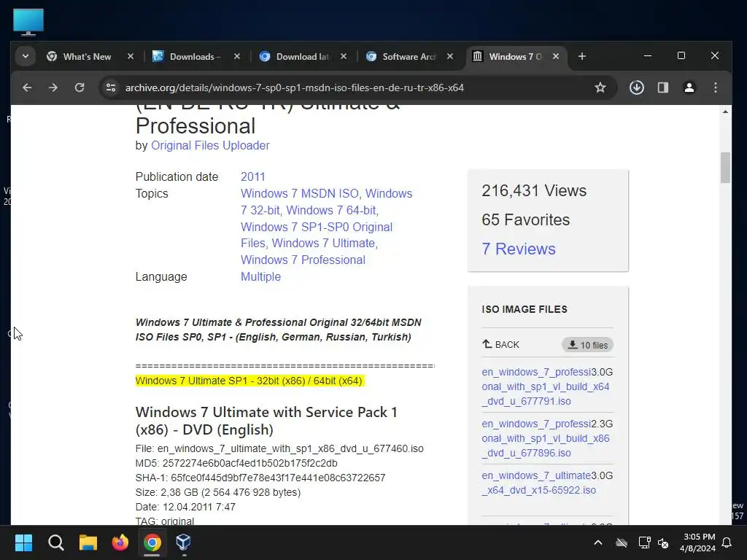Viewport: 747px width, 560px height.
Task: Open network status tray icon
Action: tap(644, 542)
